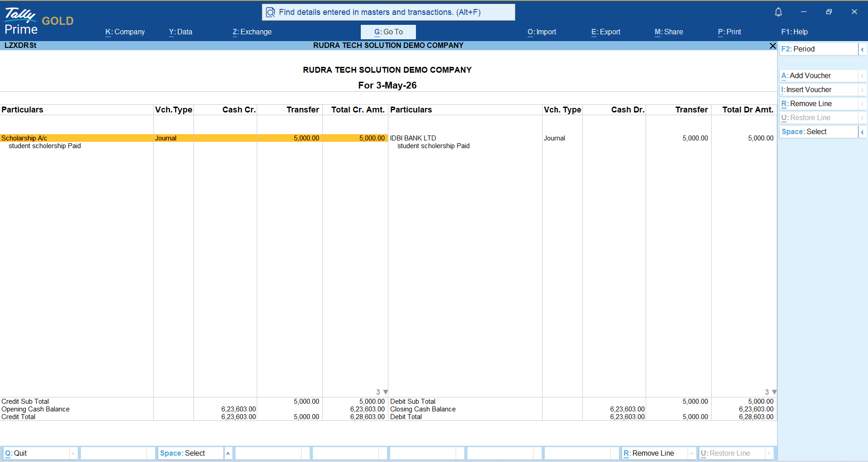868x462 pixels.
Task: Expand the Space Select side chevron
Action: pyautogui.click(x=862, y=132)
